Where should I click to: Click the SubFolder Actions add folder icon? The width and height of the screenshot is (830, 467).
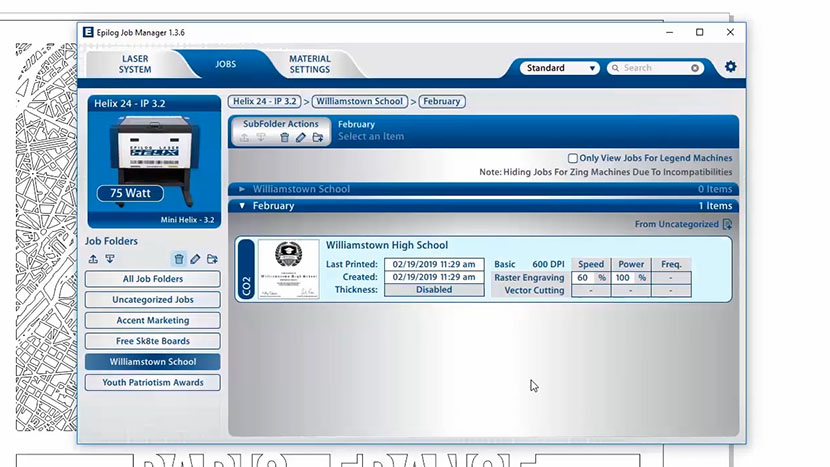pos(318,138)
